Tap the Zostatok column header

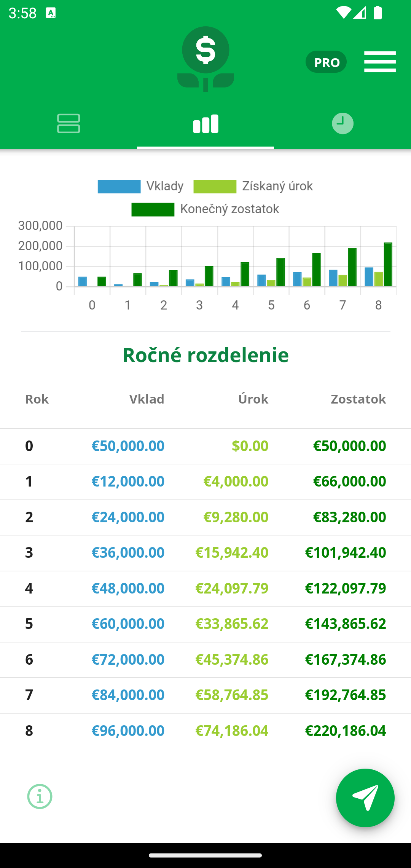coord(358,399)
